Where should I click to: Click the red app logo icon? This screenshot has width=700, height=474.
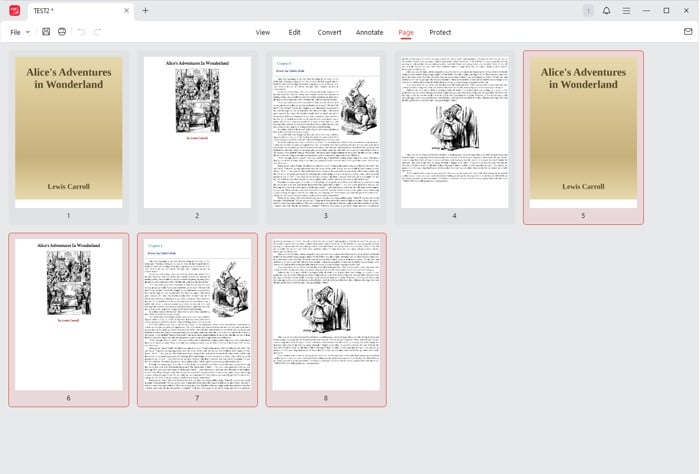pos(15,10)
